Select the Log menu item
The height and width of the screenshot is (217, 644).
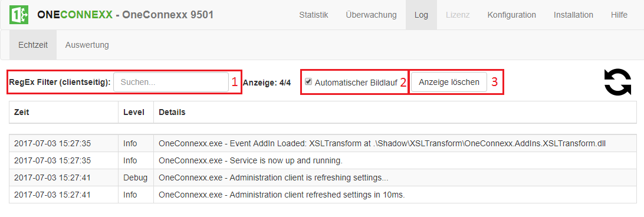pyautogui.click(x=421, y=15)
